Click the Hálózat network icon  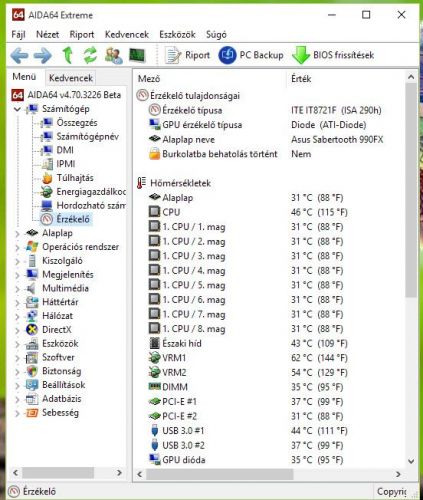click(x=32, y=316)
